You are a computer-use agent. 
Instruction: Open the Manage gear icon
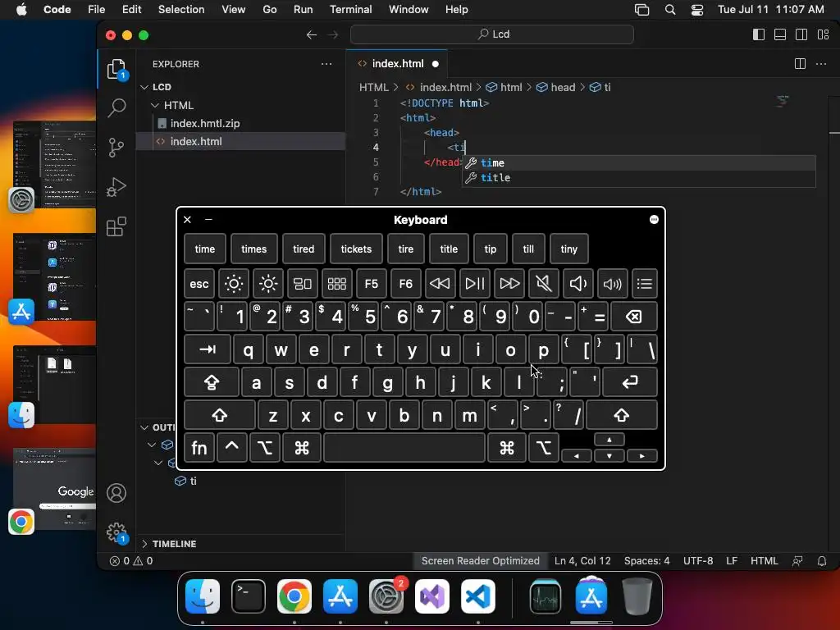[116, 533]
